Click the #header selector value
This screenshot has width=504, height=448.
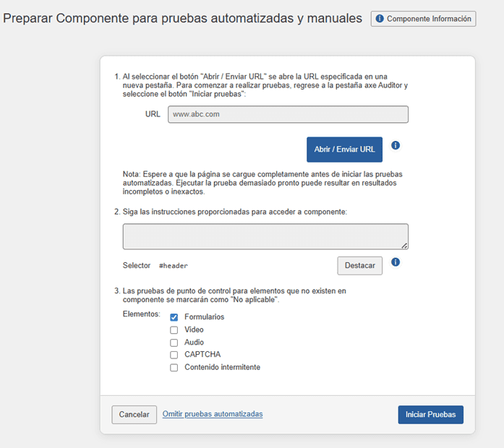point(174,266)
